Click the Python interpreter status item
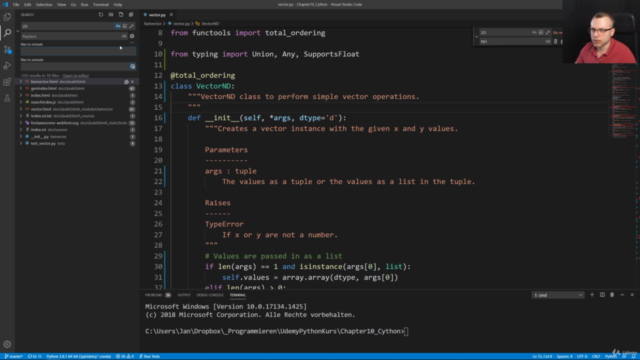The height and width of the screenshot is (360, 640). pos(78,356)
